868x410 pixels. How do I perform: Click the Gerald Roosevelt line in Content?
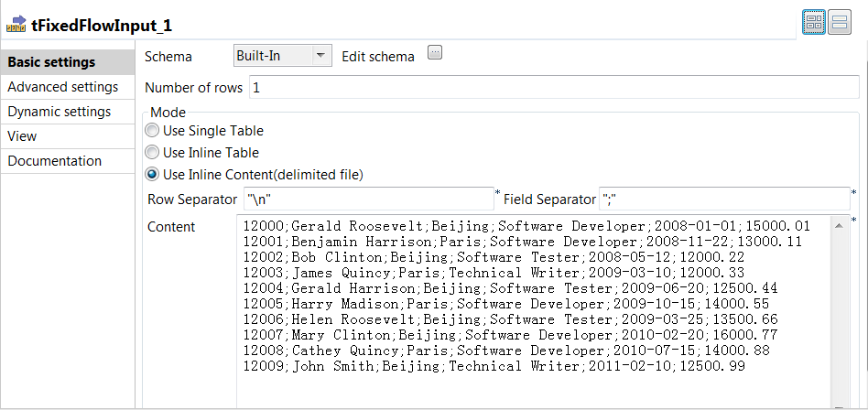526,225
